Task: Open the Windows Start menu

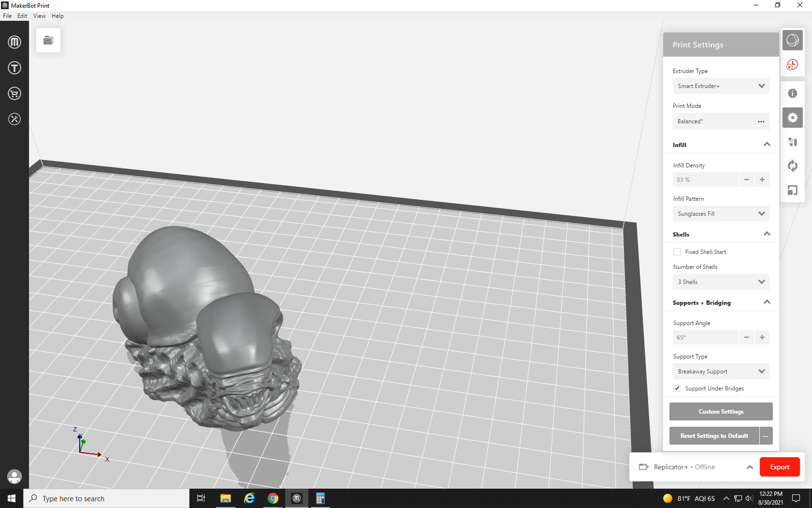Action: (12, 498)
